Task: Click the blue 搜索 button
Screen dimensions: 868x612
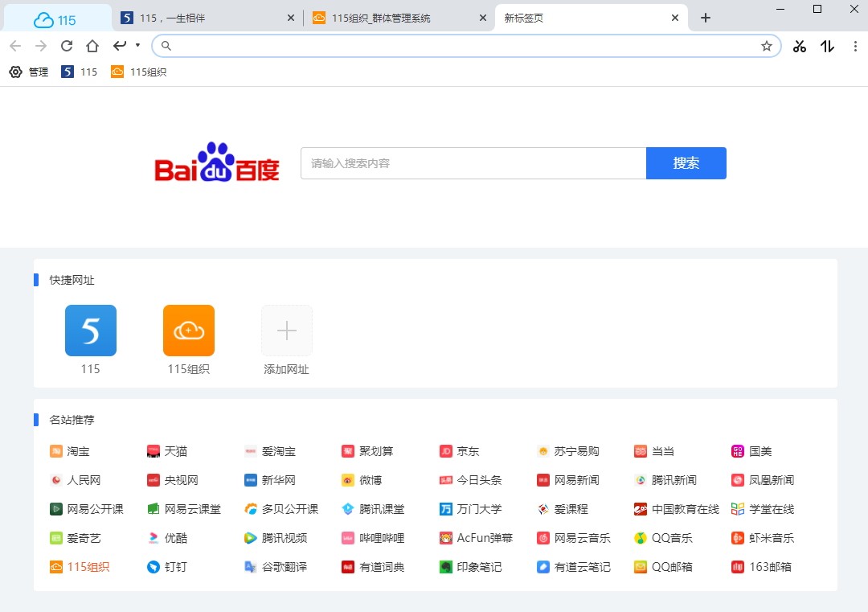Action: [686, 163]
